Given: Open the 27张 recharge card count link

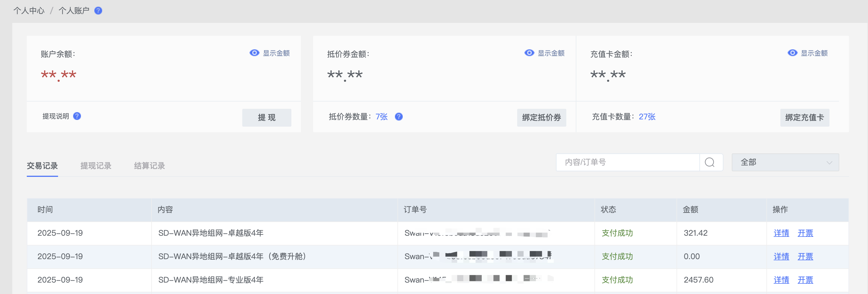Looking at the screenshot, I should click(647, 117).
